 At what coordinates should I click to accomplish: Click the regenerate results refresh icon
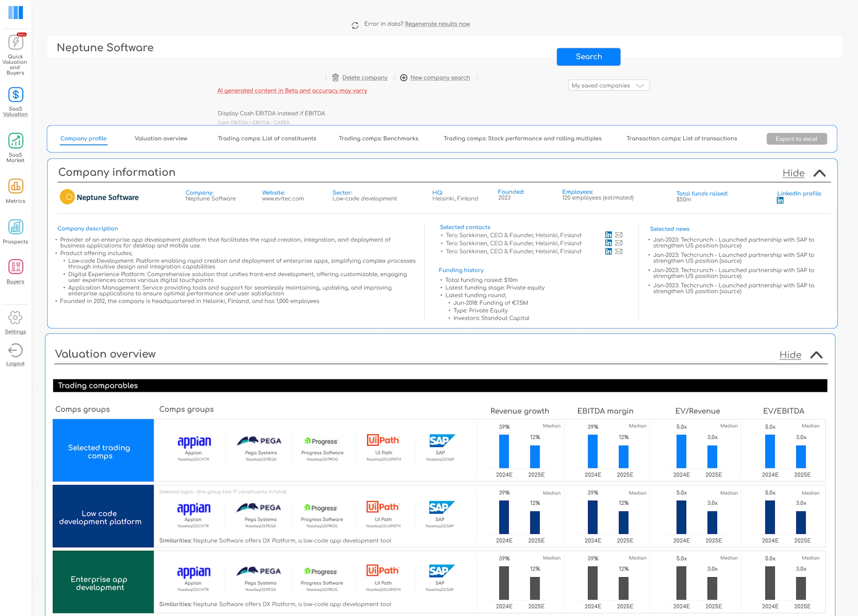point(355,25)
